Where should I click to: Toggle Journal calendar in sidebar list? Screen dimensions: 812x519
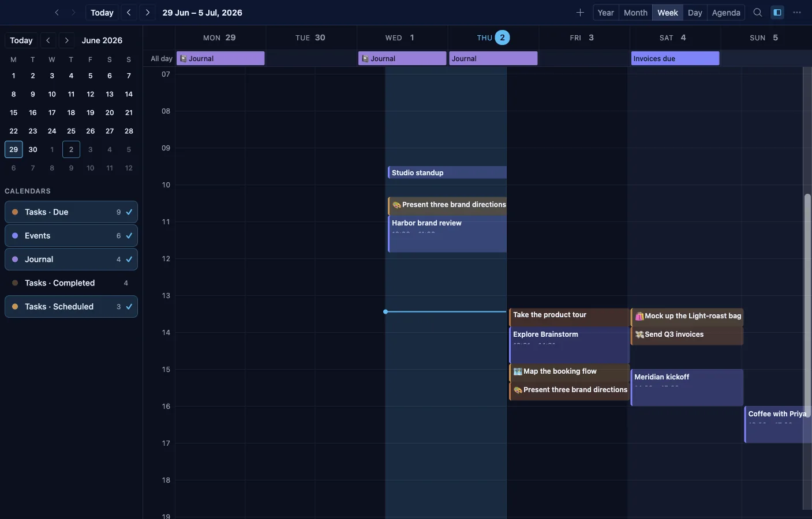(x=71, y=259)
